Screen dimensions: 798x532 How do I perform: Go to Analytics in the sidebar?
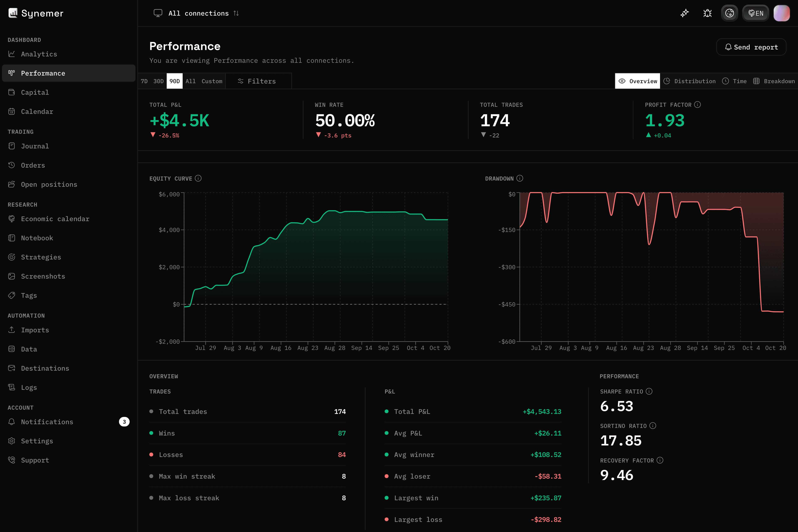click(x=69, y=54)
